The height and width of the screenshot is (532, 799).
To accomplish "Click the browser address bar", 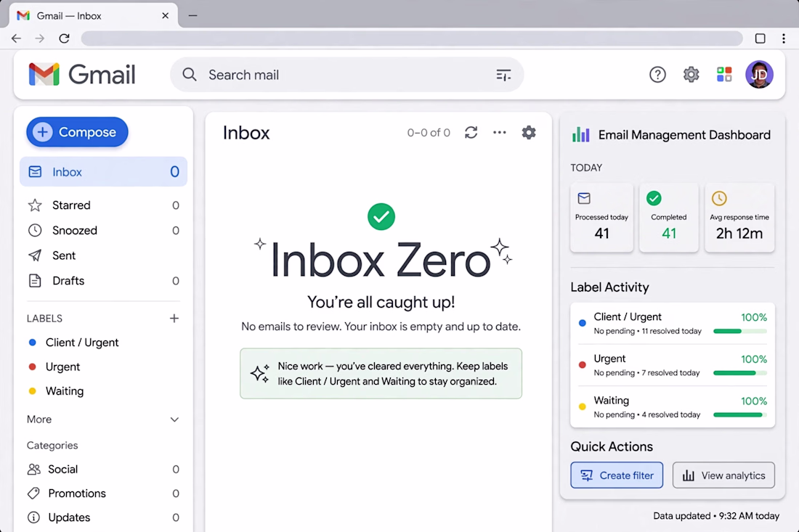I will pos(412,38).
